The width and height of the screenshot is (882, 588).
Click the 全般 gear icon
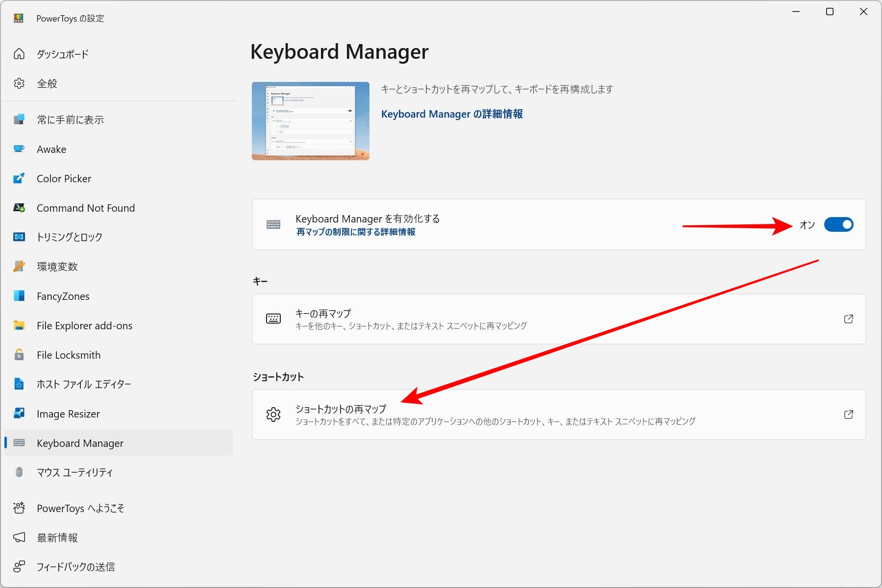click(19, 83)
